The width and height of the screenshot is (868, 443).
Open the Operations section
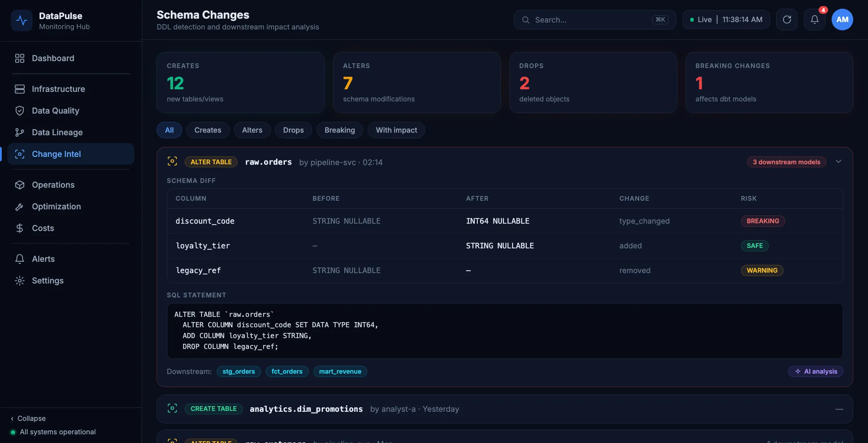(71, 185)
